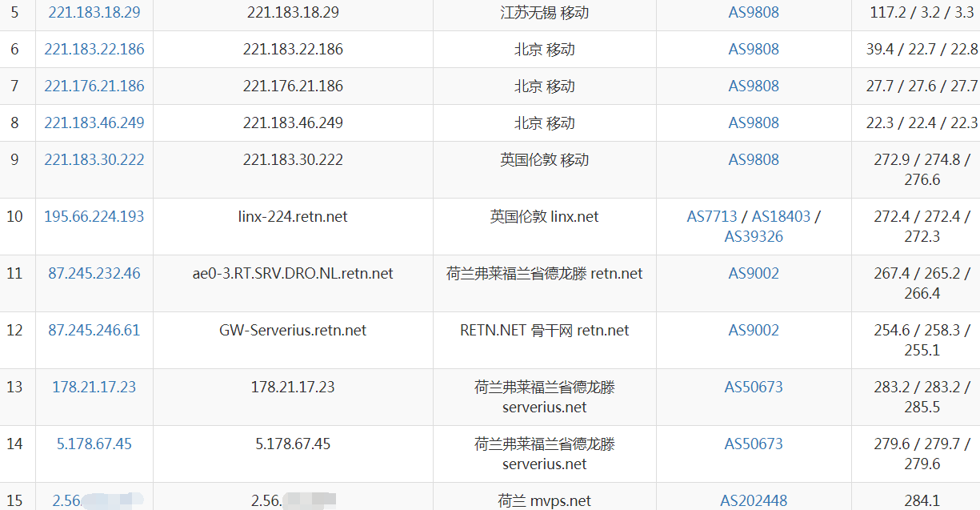This screenshot has height=510, width=980.
Task: Open the AS7713 link
Action: click(712, 217)
